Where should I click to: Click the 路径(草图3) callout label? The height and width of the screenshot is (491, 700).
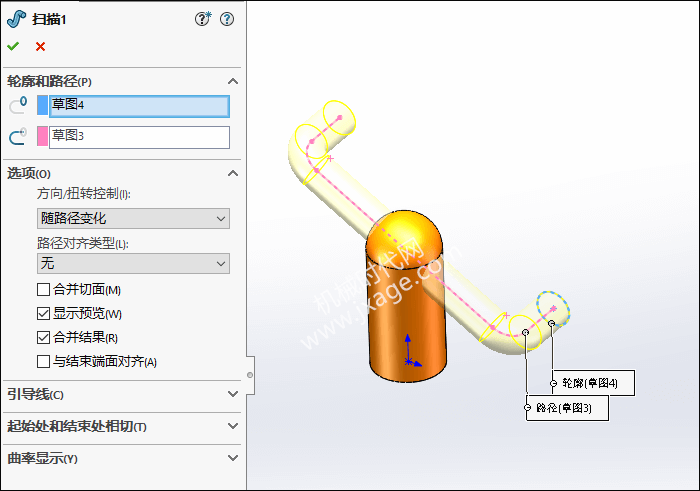click(x=567, y=408)
